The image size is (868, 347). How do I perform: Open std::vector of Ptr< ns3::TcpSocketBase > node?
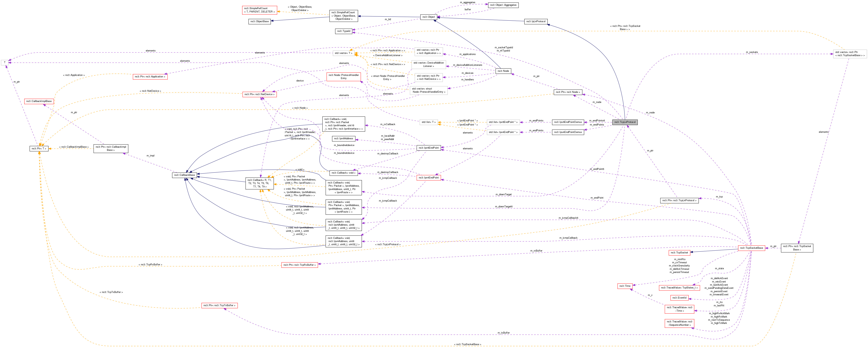(x=850, y=54)
